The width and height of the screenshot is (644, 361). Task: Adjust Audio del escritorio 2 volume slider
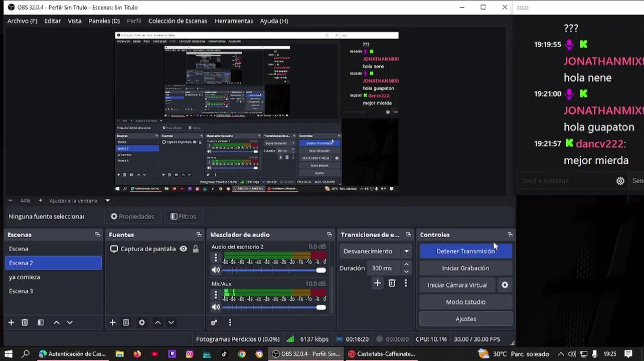point(274,270)
